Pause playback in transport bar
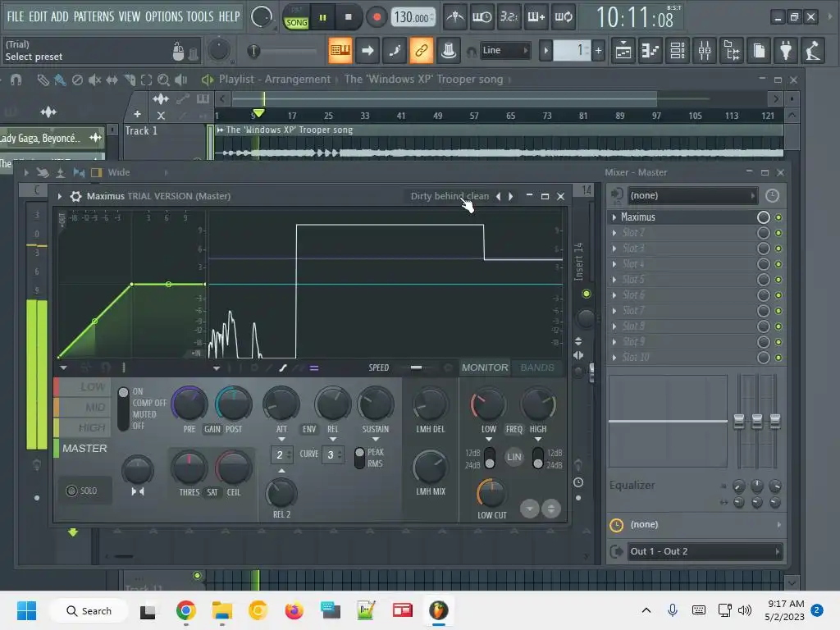Viewport: 840px width, 630px height. click(322, 18)
